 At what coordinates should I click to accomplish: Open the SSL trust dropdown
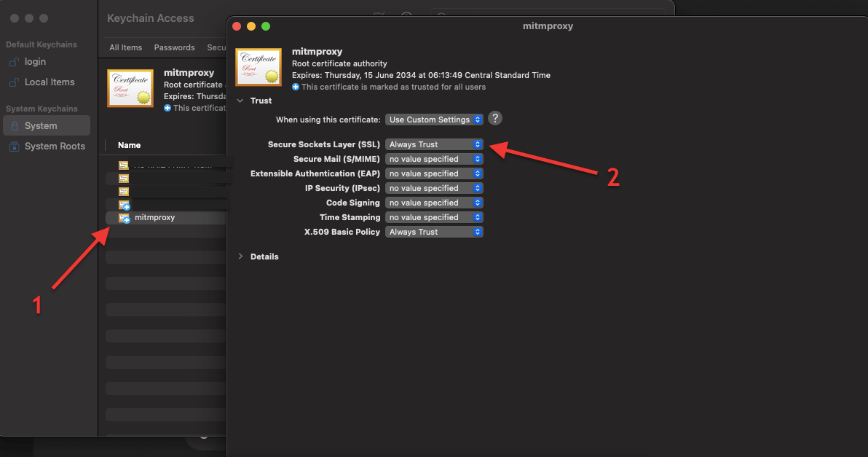tap(434, 144)
